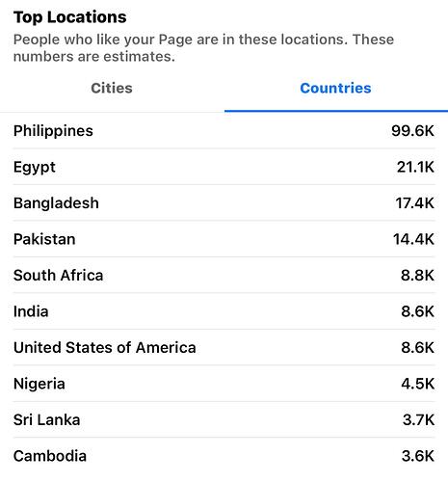
Task: Select the South Africa entry
Action: coord(224,276)
